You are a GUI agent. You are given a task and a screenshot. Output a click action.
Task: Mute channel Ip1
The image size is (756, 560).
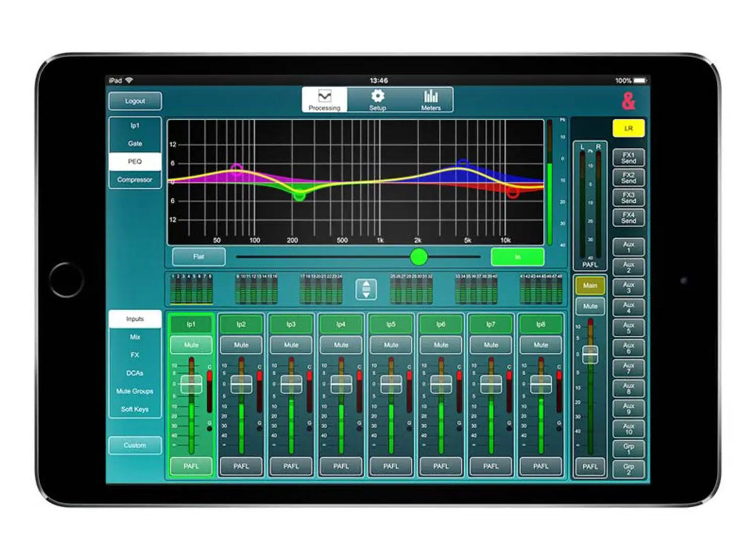tap(191, 345)
